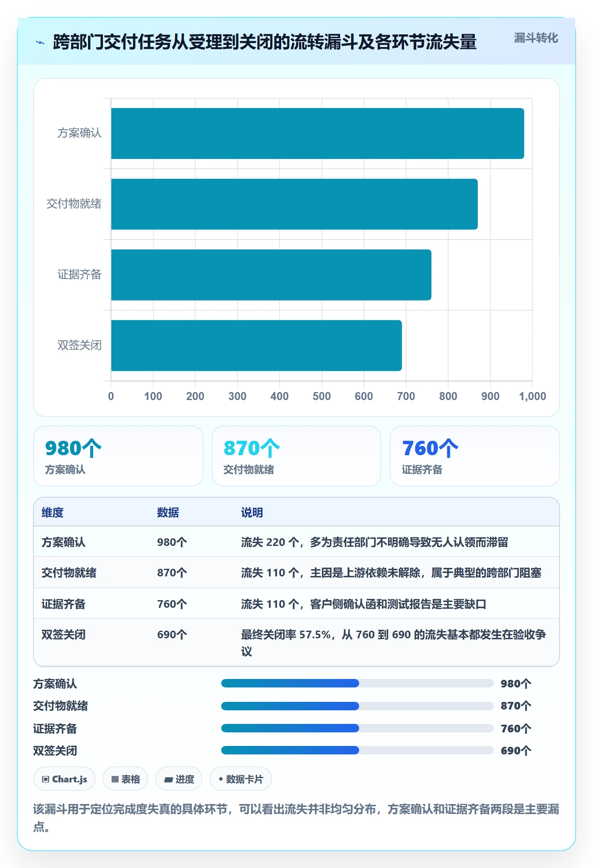Screen dimensions: 593x868
Task: Click the 690个 value in the table
Action: pos(172,634)
